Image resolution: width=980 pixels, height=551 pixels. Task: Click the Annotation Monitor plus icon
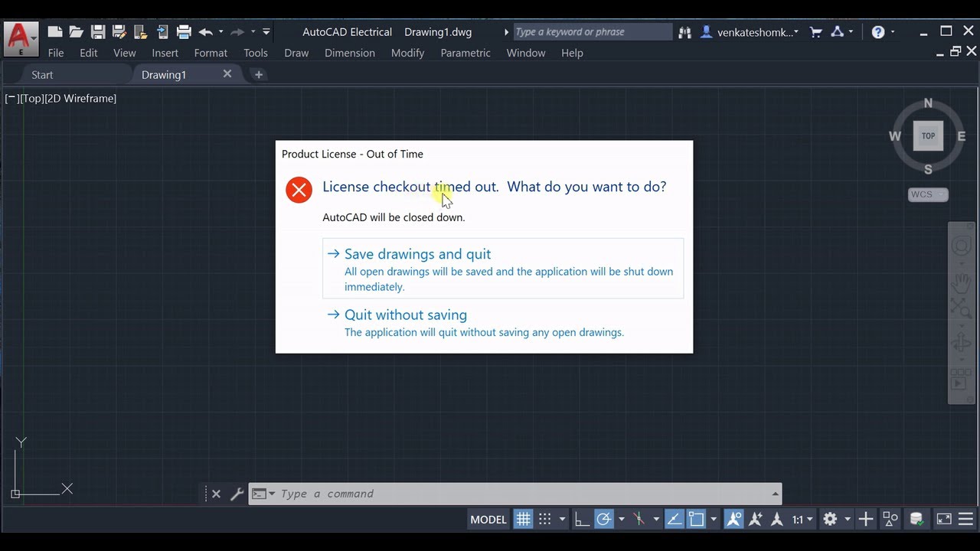(x=865, y=520)
